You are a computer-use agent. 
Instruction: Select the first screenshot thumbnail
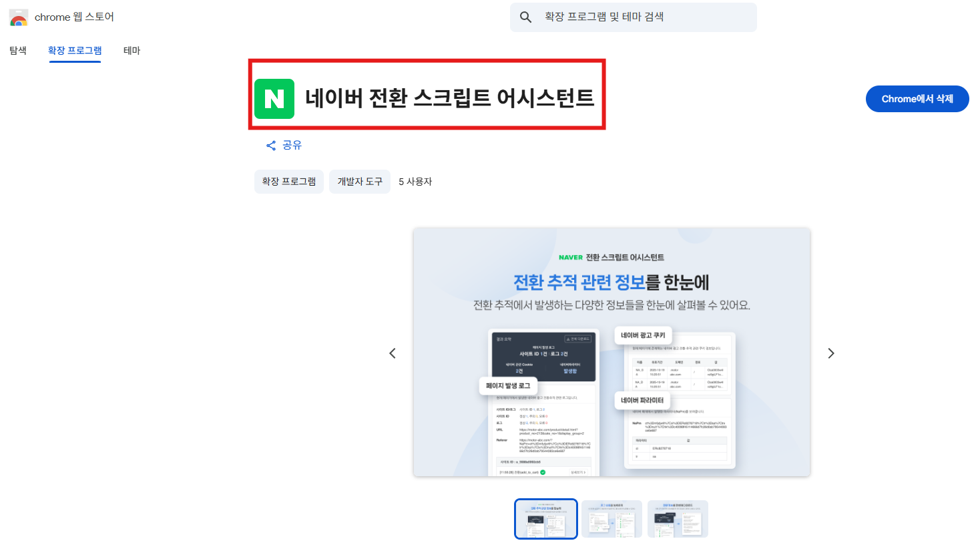click(546, 519)
